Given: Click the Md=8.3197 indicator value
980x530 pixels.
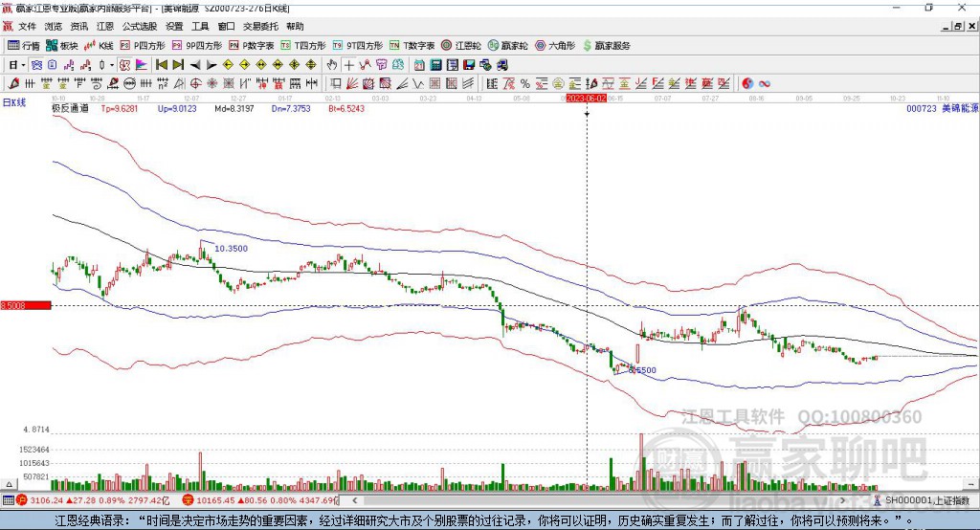Looking at the screenshot, I should tap(234, 108).
